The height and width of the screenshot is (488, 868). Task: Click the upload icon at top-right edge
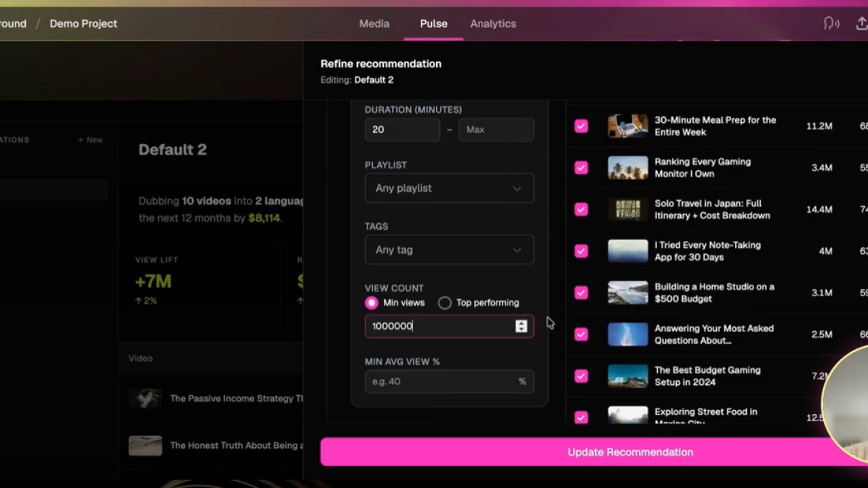click(x=862, y=24)
